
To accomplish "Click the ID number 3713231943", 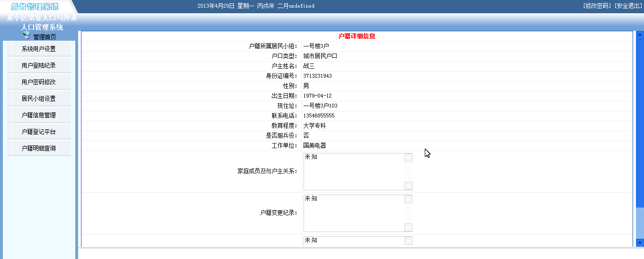I will tap(317, 76).
